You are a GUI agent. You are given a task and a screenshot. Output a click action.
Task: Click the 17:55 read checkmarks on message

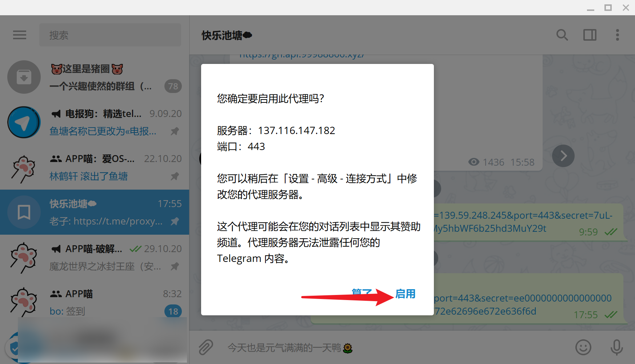(x=611, y=315)
